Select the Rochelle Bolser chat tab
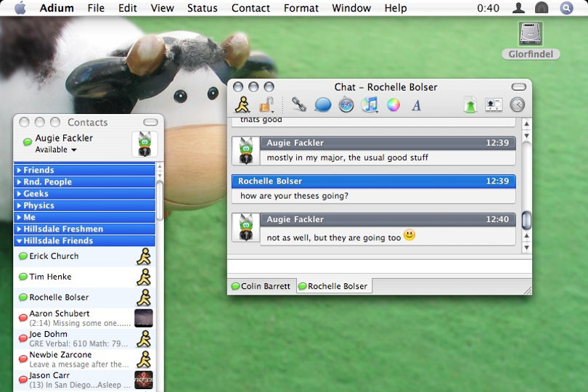The image size is (588, 392). click(334, 286)
